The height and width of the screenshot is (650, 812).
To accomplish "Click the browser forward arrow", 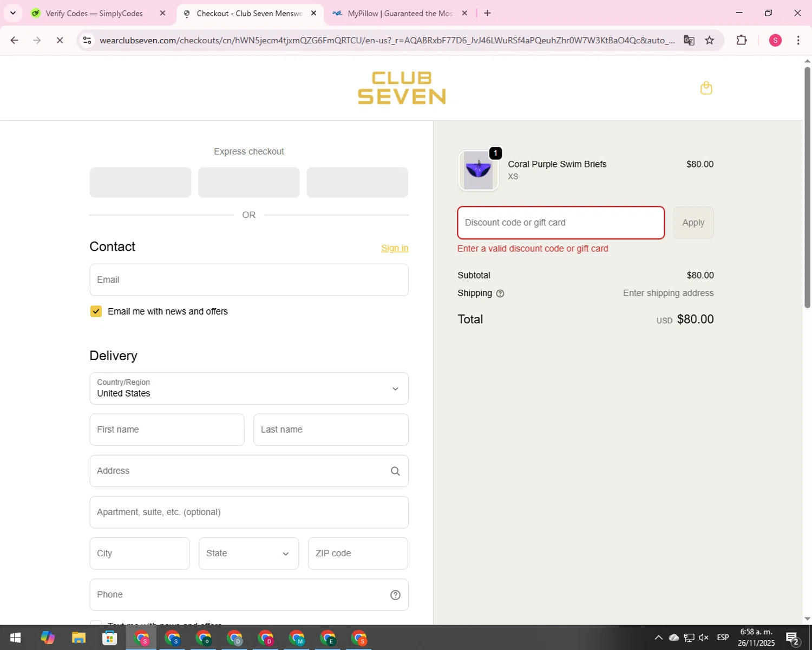I will coord(37,40).
